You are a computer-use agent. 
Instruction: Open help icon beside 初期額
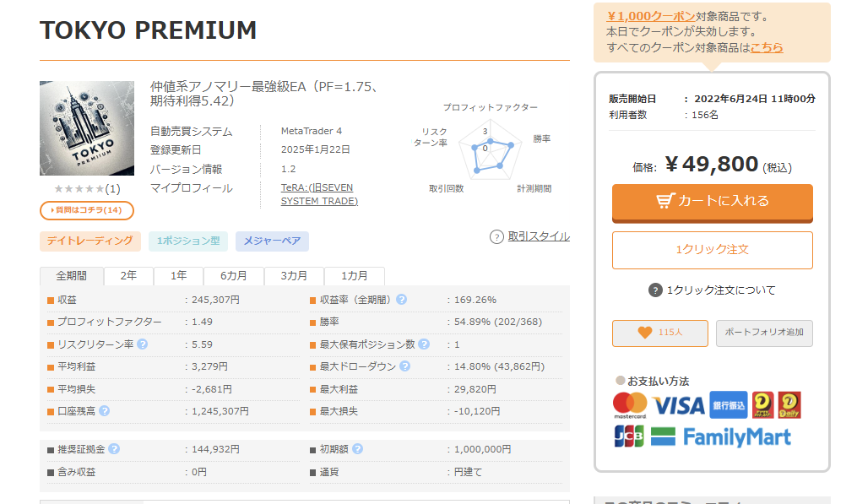(357, 449)
